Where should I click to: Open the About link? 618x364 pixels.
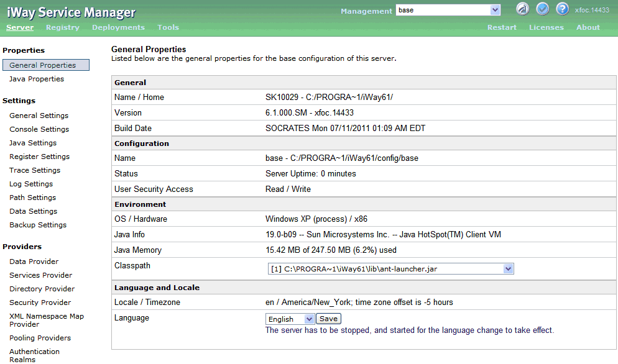click(588, 27)
